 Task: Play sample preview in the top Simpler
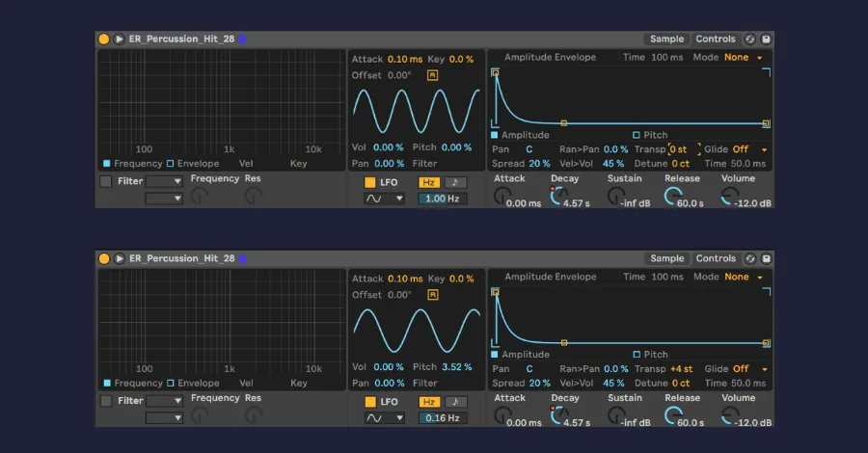click(119, 39)
